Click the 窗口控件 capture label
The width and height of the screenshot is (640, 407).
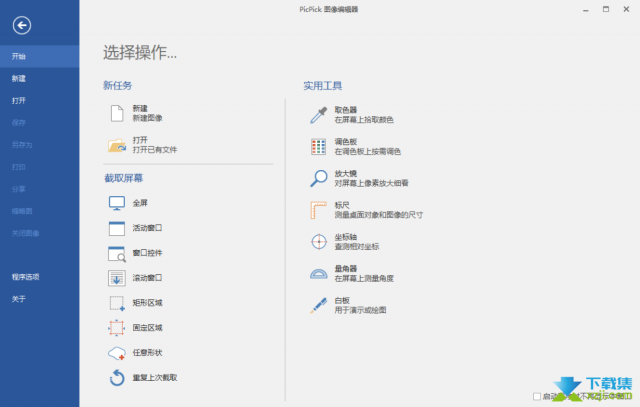click(147, 253)
